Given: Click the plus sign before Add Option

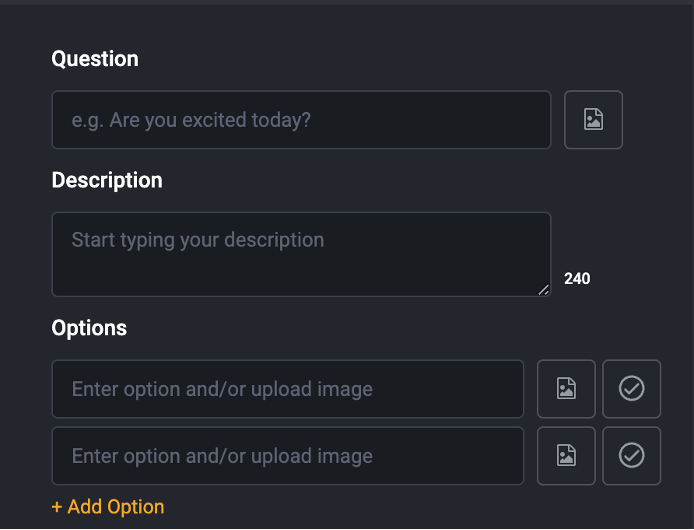Looking at the screenshot, I should click(57, 507).
